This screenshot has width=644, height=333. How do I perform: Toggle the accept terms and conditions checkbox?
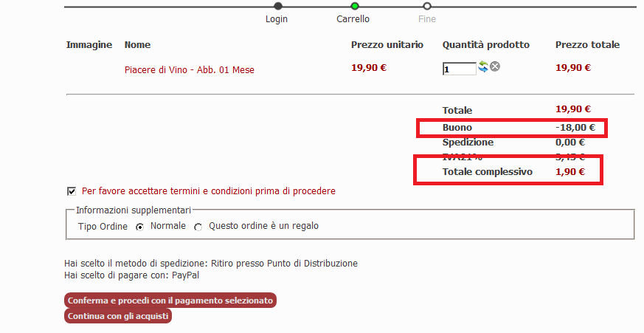[72, 191]
